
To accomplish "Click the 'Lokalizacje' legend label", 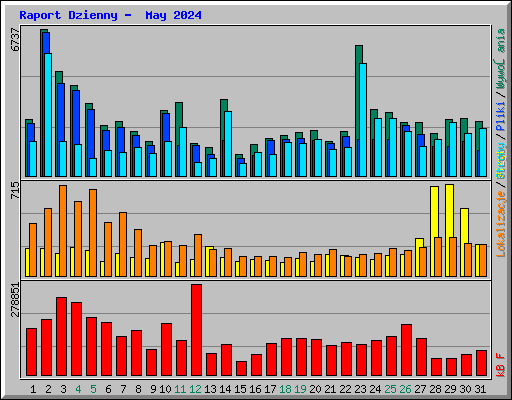I will click(501, 224).
